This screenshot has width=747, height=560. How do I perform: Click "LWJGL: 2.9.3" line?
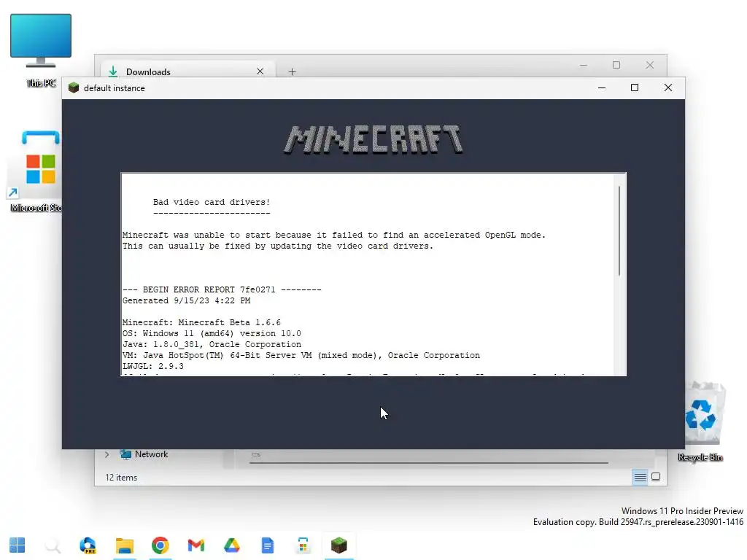(153, 366)
